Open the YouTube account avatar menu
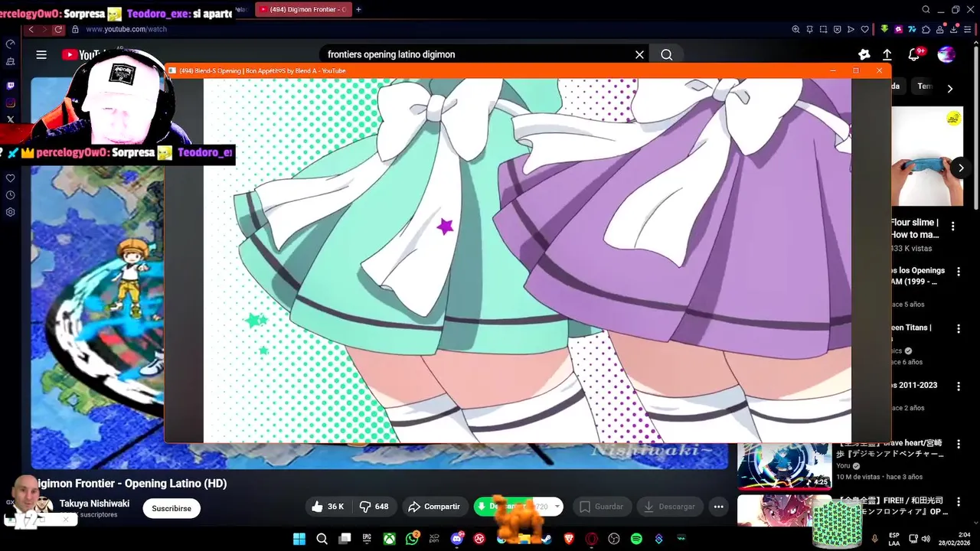980x551 pixels. (946, 54)
